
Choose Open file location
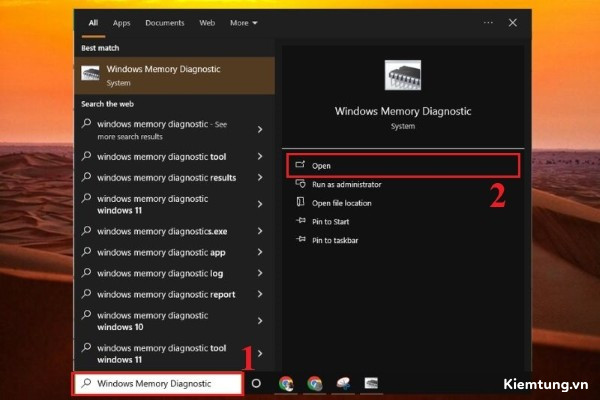point(341,203)
